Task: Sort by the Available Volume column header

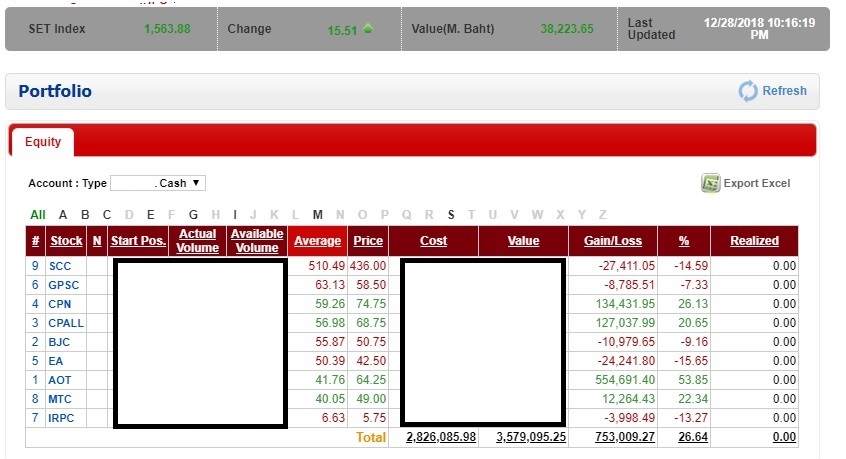Action: 257,241
